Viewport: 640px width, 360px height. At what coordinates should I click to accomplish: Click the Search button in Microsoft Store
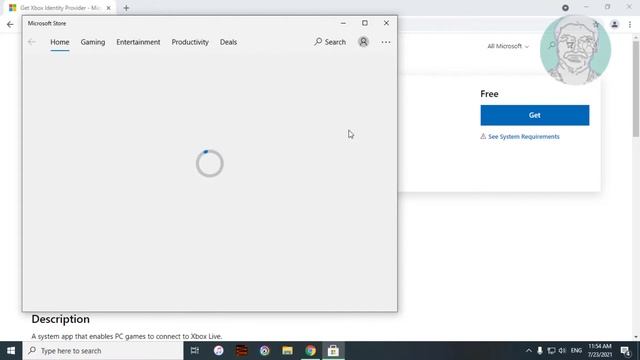click(330, 42)
